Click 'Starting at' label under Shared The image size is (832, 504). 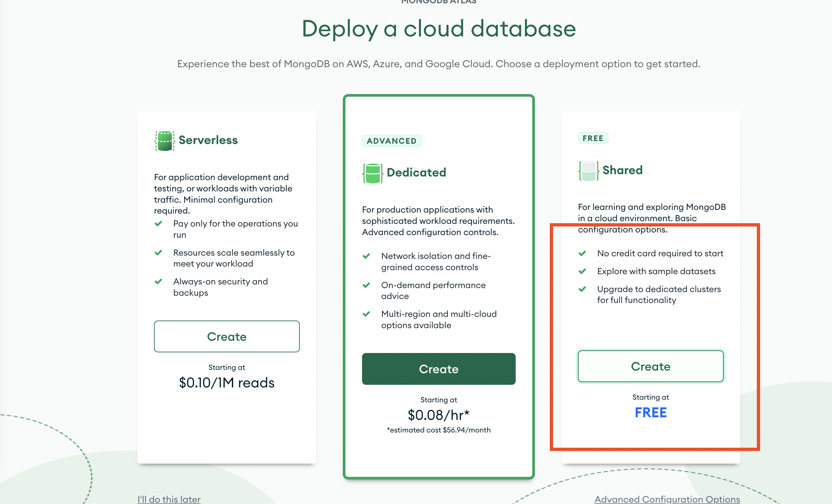tap(651, 397)
